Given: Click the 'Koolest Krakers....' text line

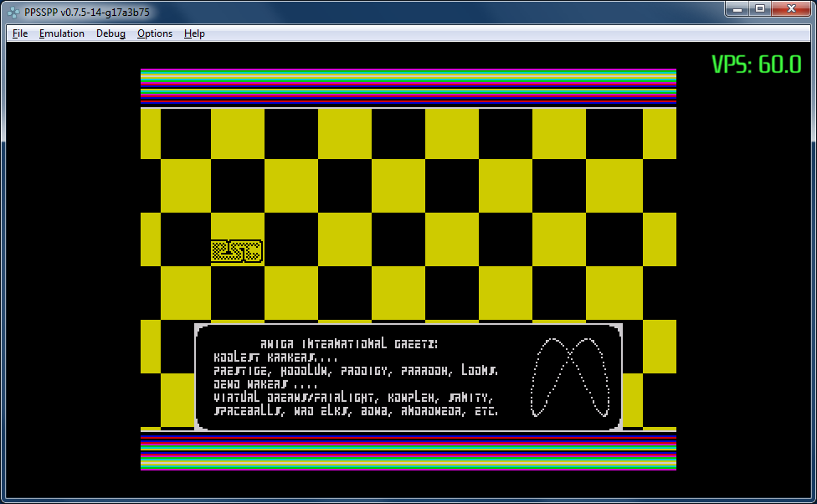Looking at the screenshot, I should (275, 357).
